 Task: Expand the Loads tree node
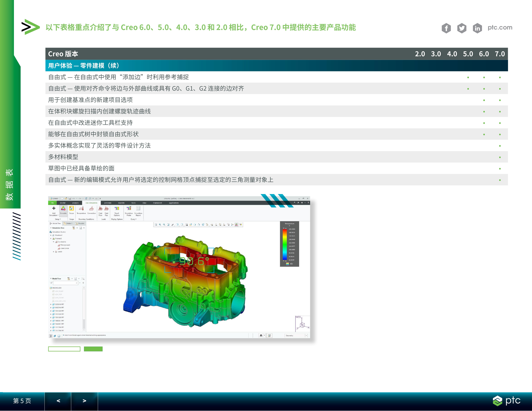tap(53, 252)
